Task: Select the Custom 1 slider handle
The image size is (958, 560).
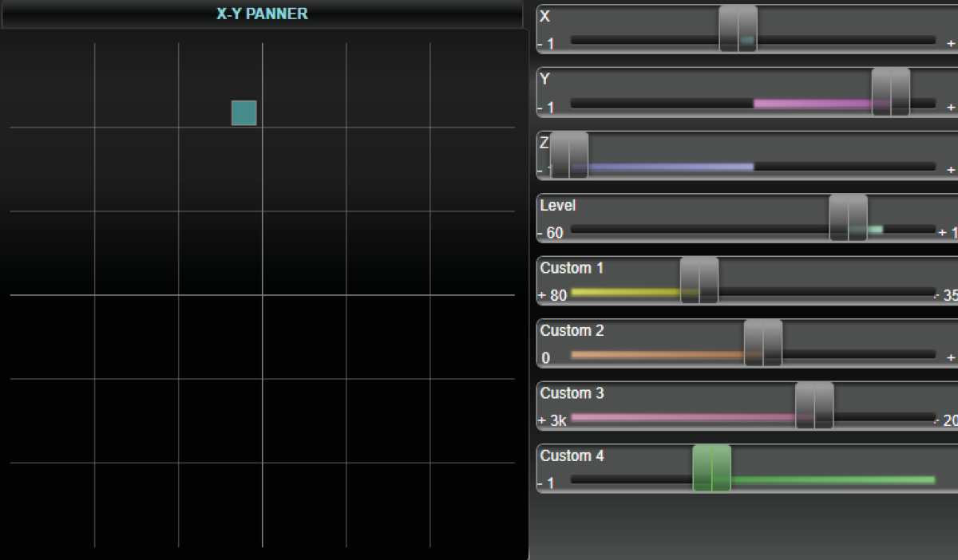Action: (699, 280)
